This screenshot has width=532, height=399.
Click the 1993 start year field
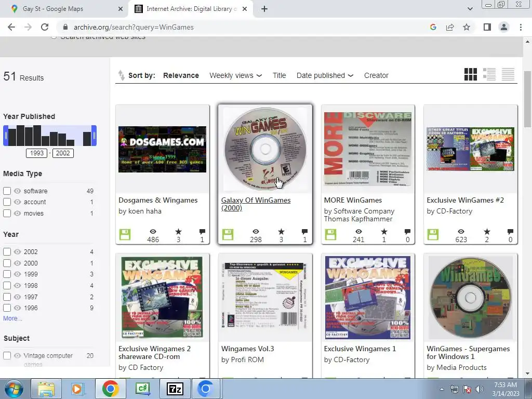point(37,153)
